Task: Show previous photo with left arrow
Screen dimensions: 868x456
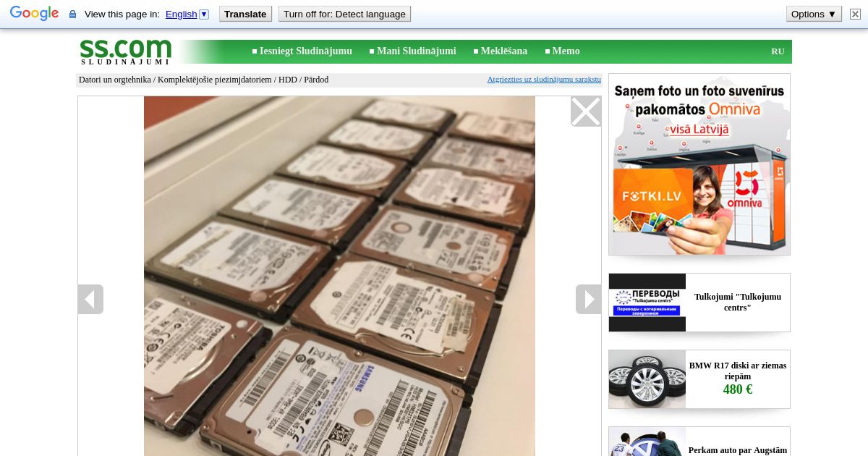Action: [90, 299]
